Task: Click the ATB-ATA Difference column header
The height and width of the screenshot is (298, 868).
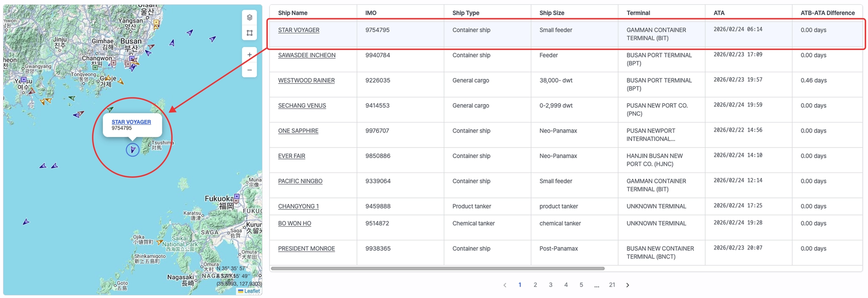Action: tap(828, 13)
